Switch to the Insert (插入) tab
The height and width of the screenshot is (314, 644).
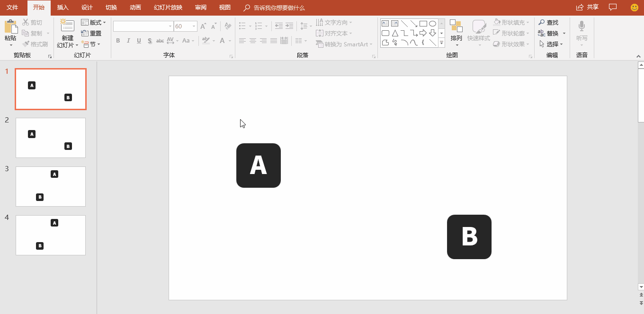click(x=63, y=8)
